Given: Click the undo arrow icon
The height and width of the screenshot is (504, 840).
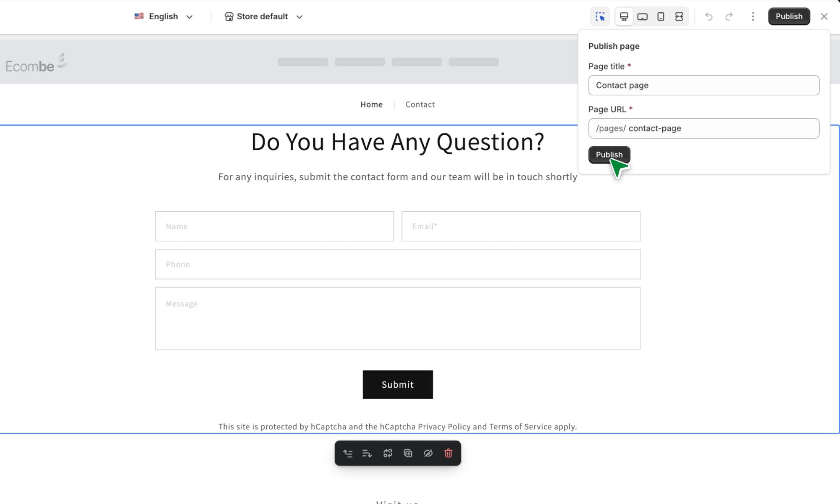Looking at the screenshot, I should coord(709,16).
